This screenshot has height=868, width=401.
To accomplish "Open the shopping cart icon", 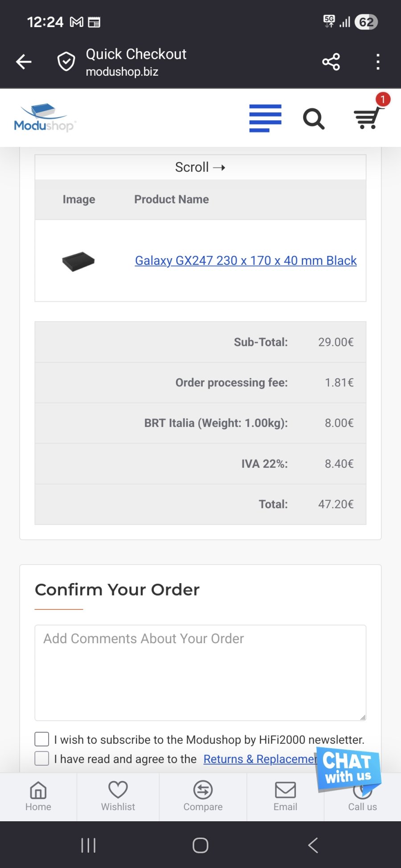I will [x=368, y=118].
